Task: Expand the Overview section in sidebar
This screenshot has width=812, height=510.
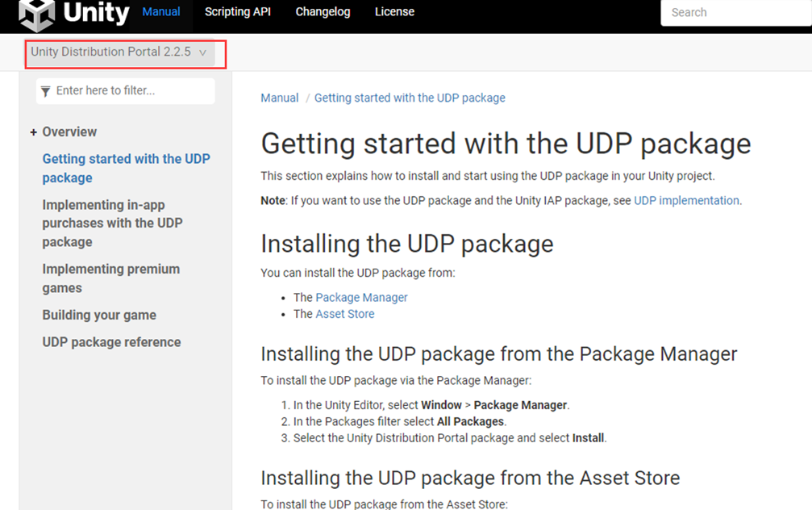Action: click(33, 132)
